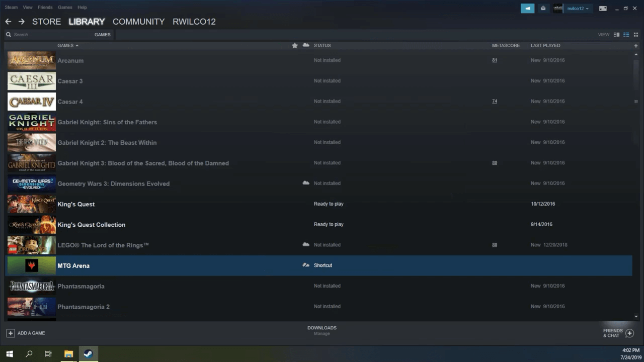Click the Add a Game plus icon
The height and width of the screenshot is (362, 644).
[11, 333]
